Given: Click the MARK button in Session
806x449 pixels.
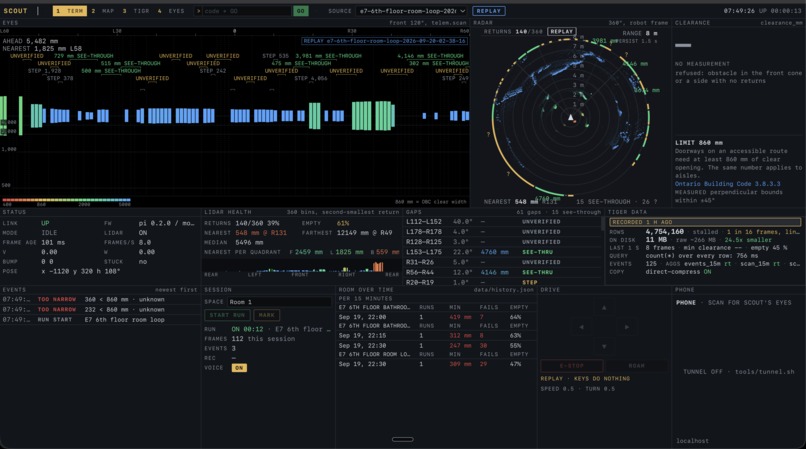Looking at the screenshot, I should [x=267, y=315].
